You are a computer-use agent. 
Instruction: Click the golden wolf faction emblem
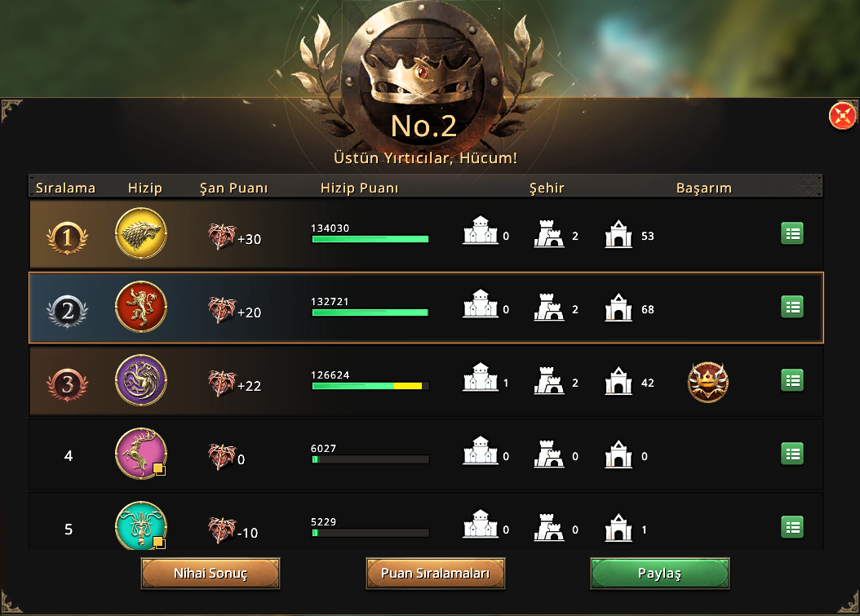[141, 233]
